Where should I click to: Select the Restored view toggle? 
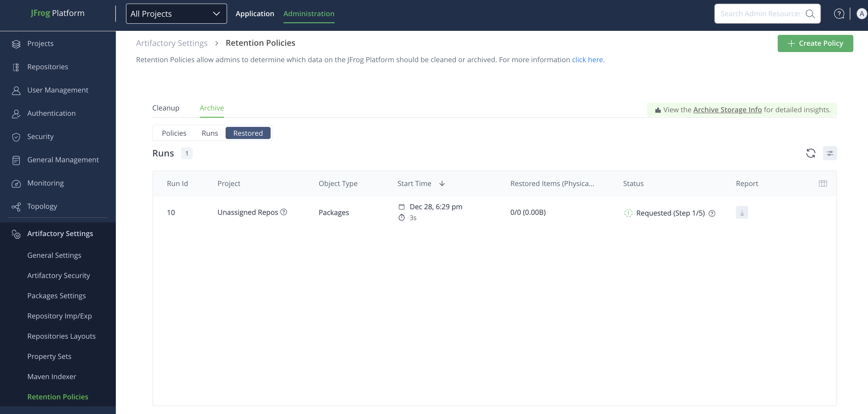pos(248,133)
